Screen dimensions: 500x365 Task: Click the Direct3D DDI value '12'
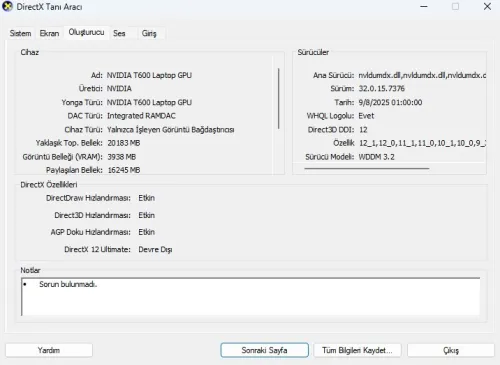pyautogui.click(x=363, y=130)
